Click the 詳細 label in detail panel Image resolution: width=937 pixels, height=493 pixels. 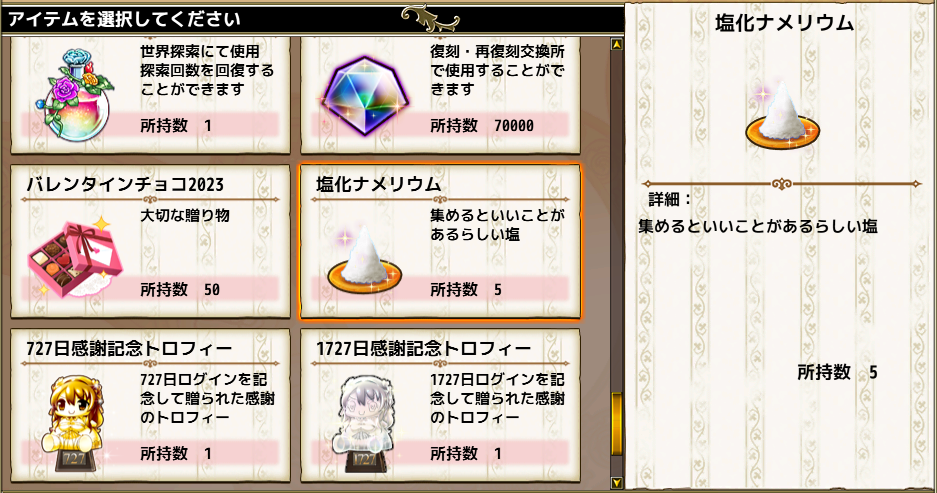tap(669, 200)
